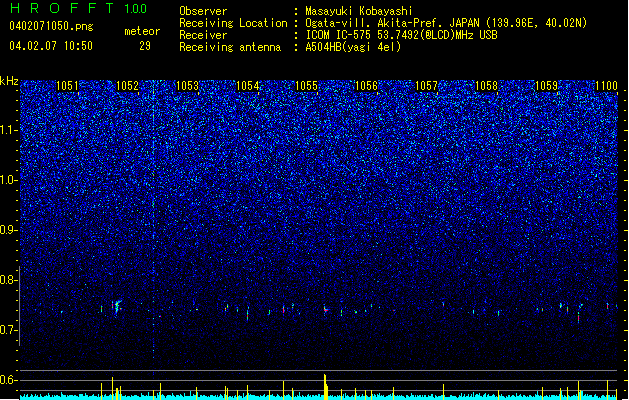Click the ICOM IC-575 receiver text
This screenshot has width=629, height=400.
click(401, 35)
